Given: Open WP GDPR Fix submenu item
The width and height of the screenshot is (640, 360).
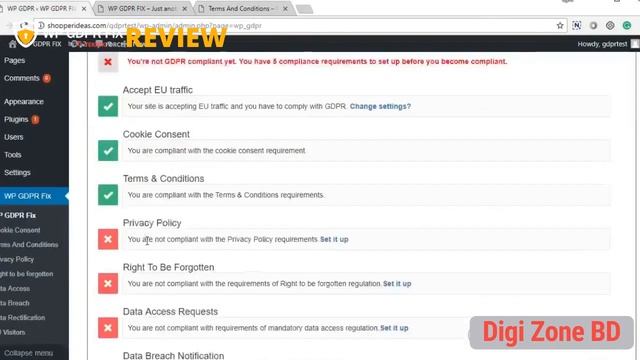Looking at the screenshot, I should coord(18,215).
